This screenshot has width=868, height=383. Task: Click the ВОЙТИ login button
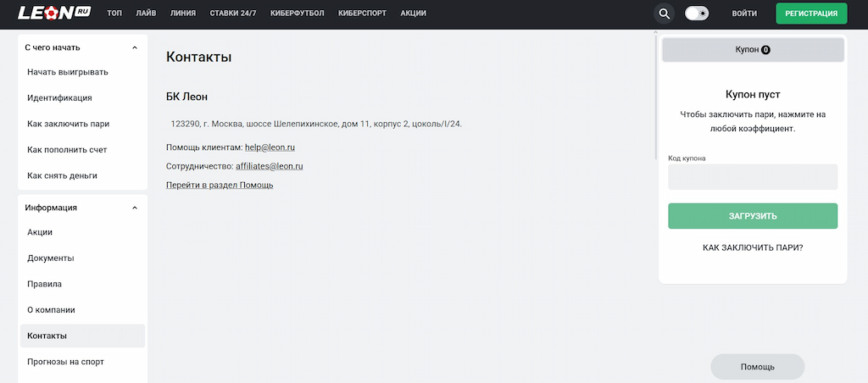point(744,14)
